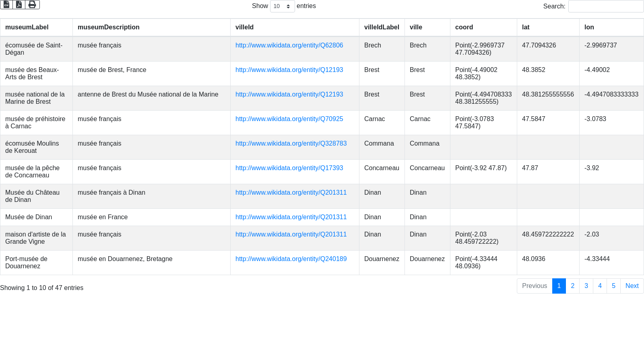Sort table by museumLabel column

tap(27, 27)
